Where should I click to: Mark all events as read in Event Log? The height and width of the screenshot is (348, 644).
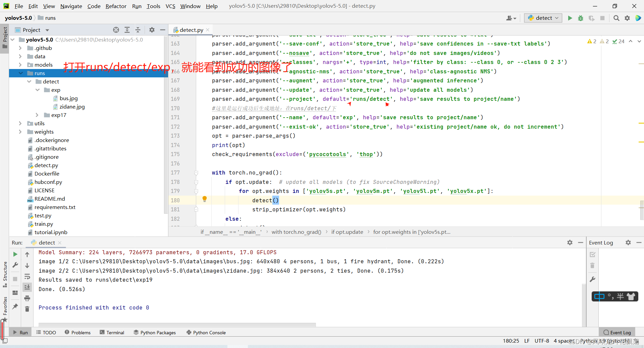tap(593, 255)
